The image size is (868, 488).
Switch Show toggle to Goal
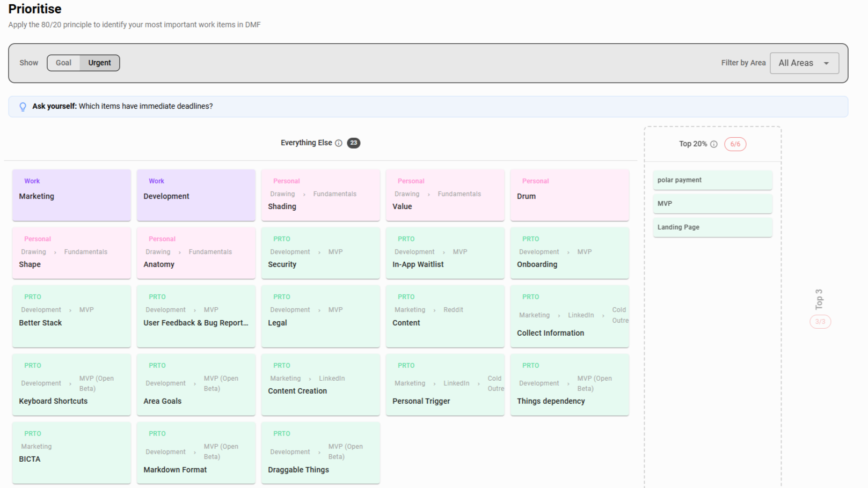(63, 63)
